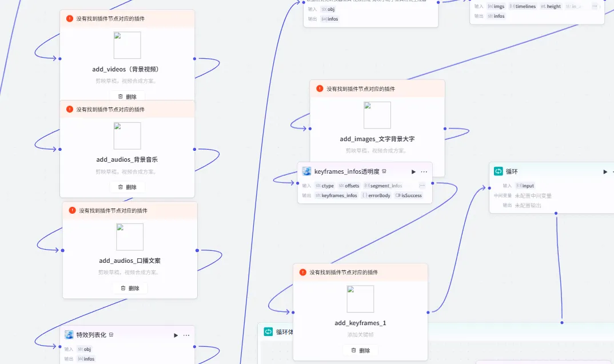The width and height of the screenshot is (614, 364).
Task: Click broken thumbnail in add_videos node
Action: (x=127, y=45)
